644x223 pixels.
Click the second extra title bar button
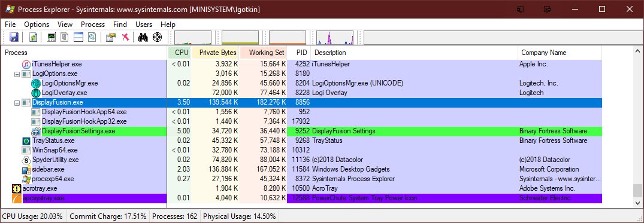[547, 9]
